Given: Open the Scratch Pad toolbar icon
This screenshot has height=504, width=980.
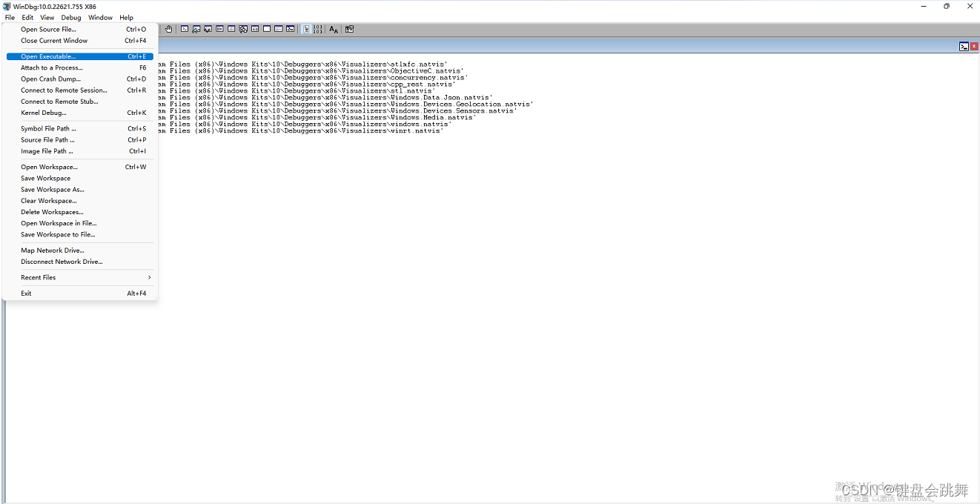Looking at the screenshot, I should click(x=266, y=29).
